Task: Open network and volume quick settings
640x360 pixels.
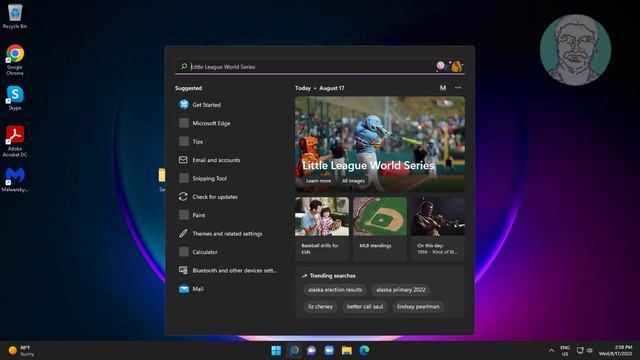Action: coord(584,350)
